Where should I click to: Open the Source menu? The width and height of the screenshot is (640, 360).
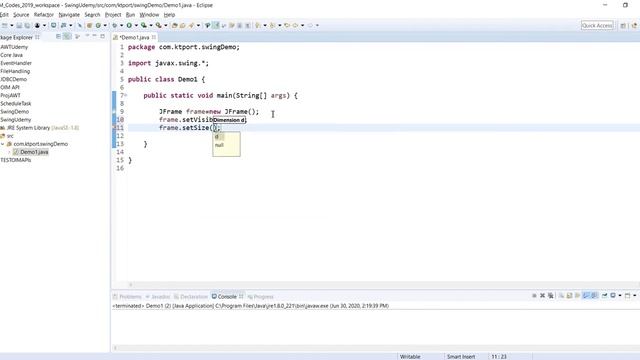point(21,15)
